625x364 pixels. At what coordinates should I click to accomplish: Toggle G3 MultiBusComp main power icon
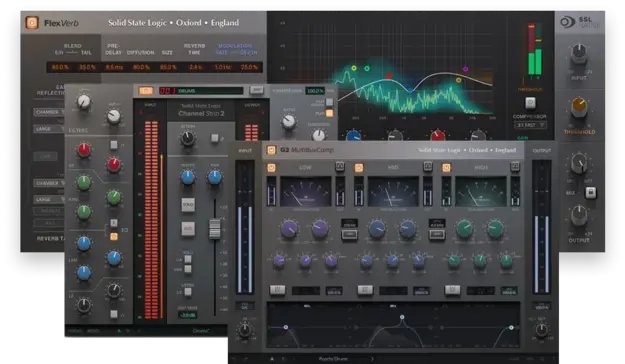coord(271,150)
